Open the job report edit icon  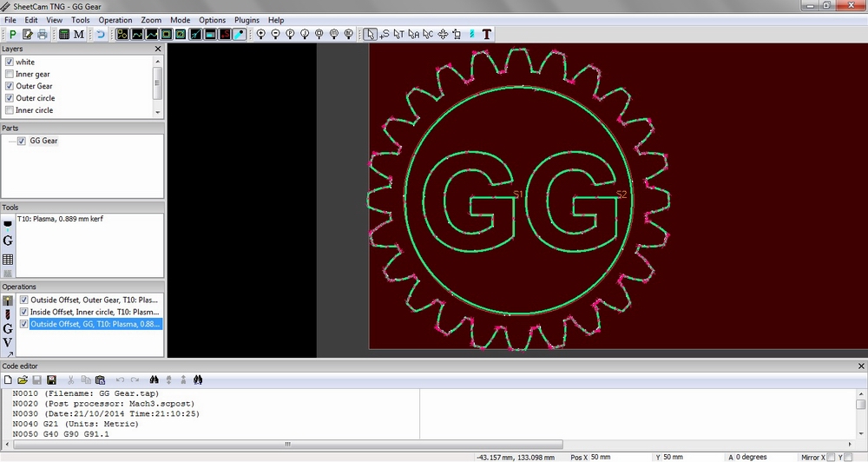27,35
